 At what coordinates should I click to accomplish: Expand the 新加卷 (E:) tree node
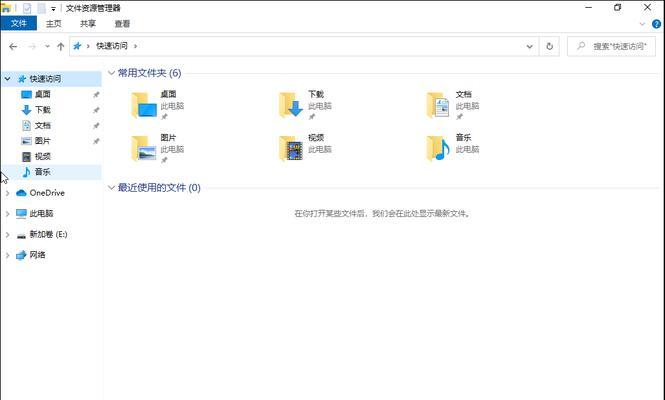click(7, 235)
